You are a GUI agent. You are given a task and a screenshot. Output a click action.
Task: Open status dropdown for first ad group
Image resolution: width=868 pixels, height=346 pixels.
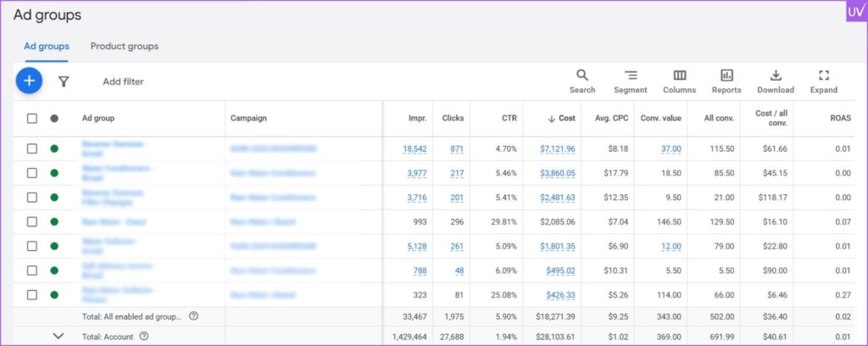[55, 148]
